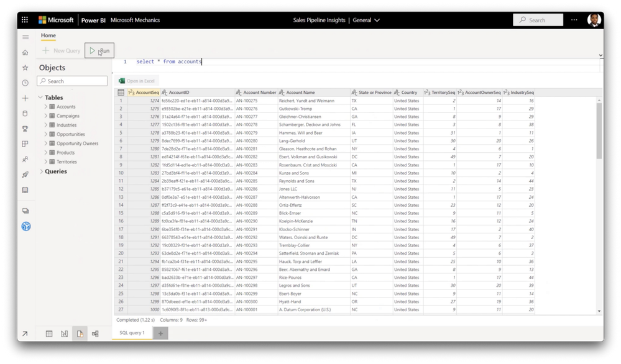Click the Run button
The width and height of the screenshot is (621, 364).
(x=99, y=50)
